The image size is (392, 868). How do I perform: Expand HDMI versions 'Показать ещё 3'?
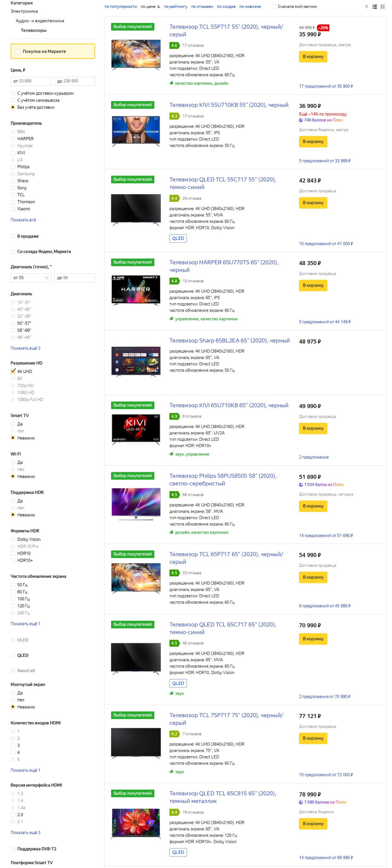[25, 832]
